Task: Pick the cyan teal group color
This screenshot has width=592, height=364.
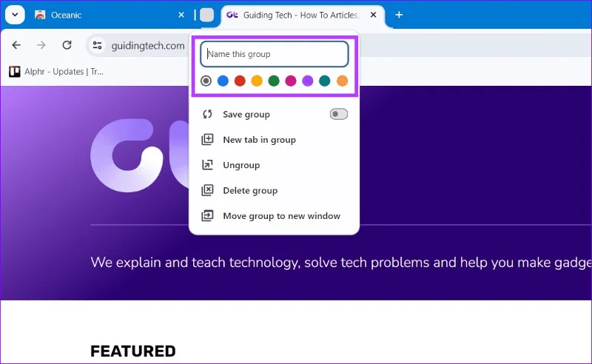Action: 325,81
